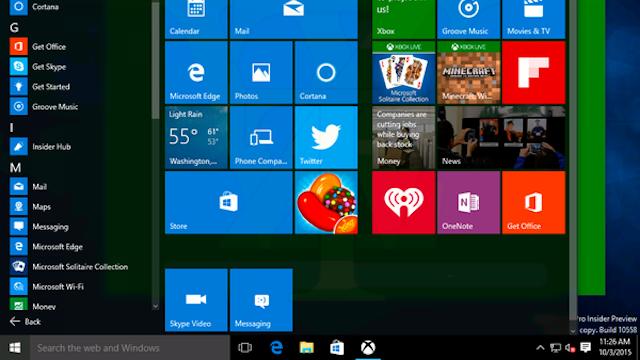
Task: Open the Movies & TV tile
Action: pyautogui.click(x=533, y=19)
